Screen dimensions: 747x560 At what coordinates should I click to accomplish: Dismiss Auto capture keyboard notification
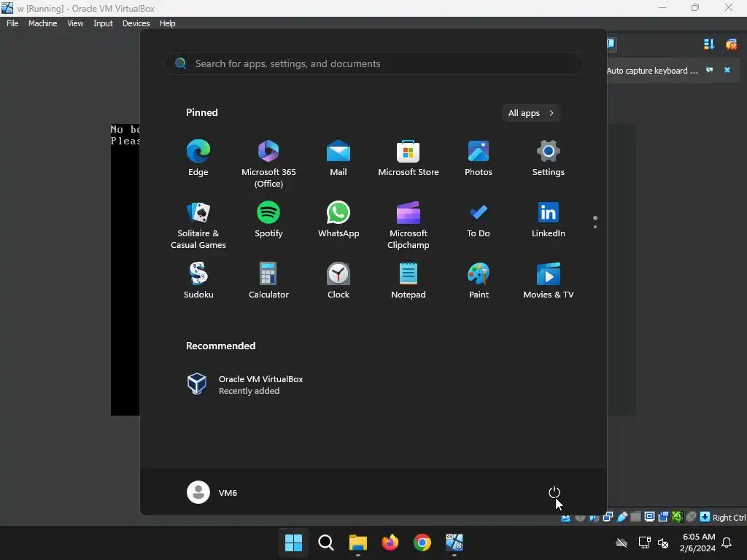point(727,70)
